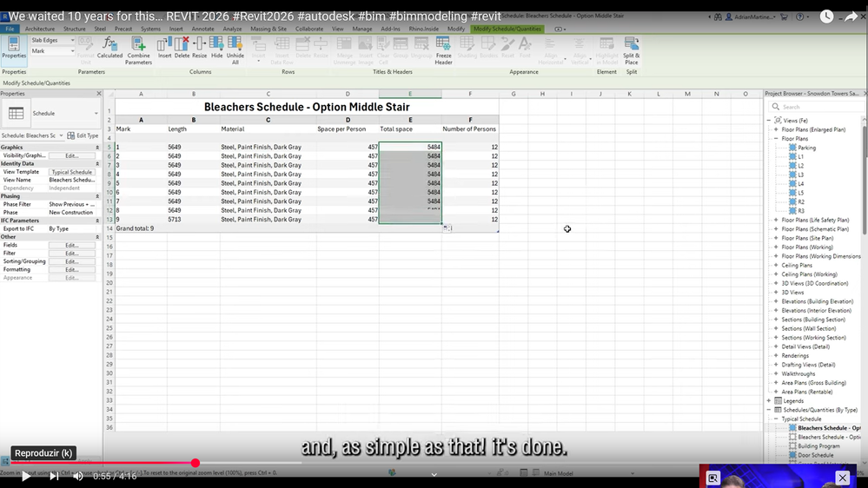Image resolution: width=868 pixels, height=488 pixels.
Task: Expand the Ceiling Plans node
Action: click(776, 265)
